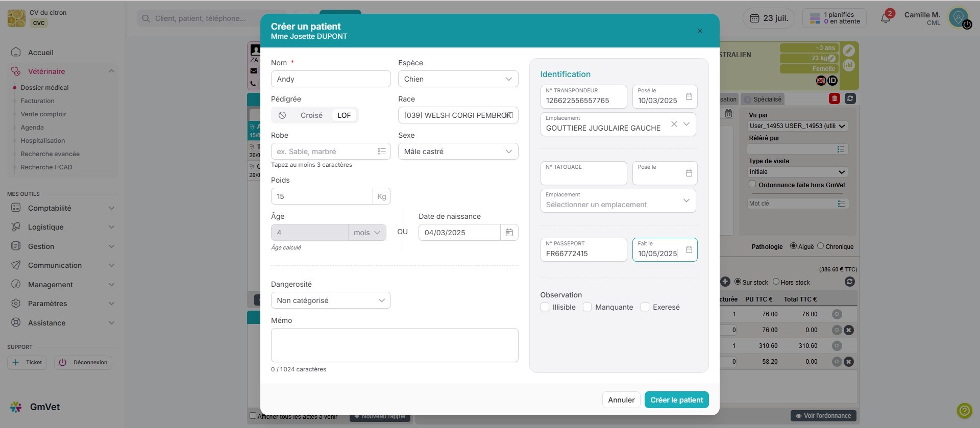Click the Créer le patient button
The width and height of the screenshot is (980, 428).
(x=676, y=400)
